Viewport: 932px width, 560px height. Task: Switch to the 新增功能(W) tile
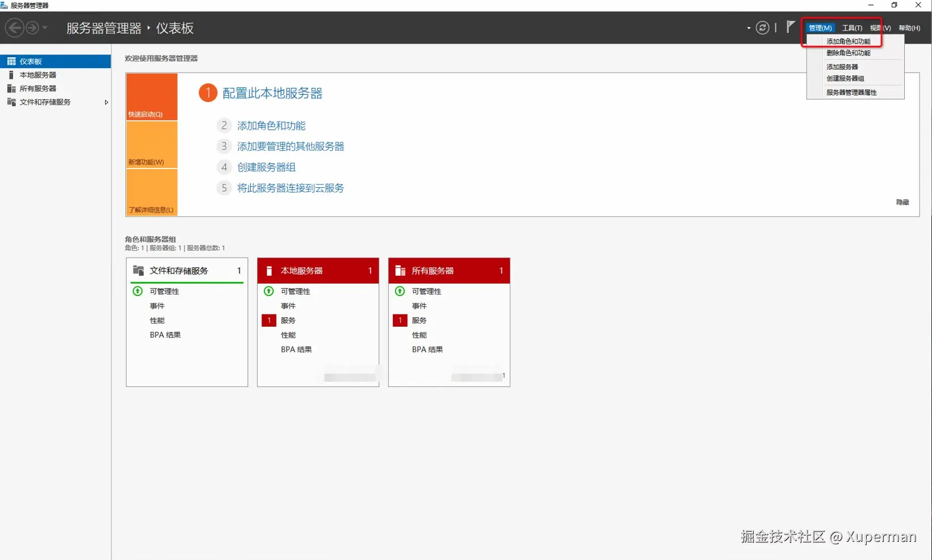pyautogui.click(x=152, y=145)
